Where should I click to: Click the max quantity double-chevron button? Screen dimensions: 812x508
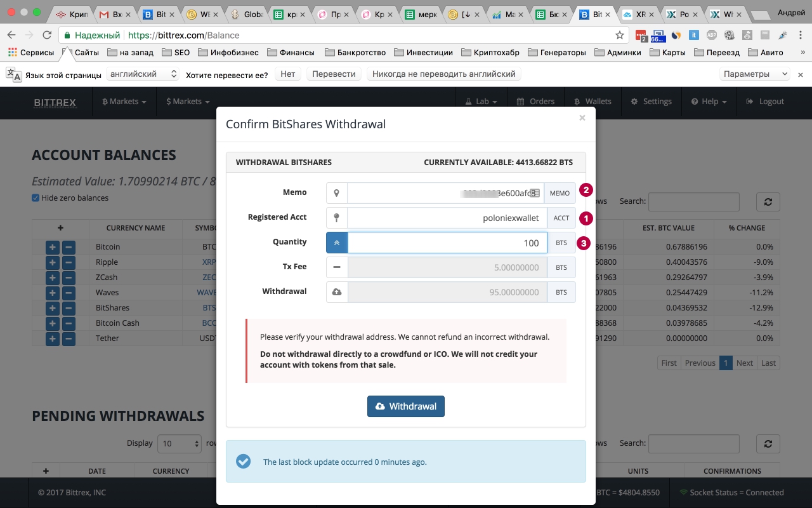[x=337, y=243]
